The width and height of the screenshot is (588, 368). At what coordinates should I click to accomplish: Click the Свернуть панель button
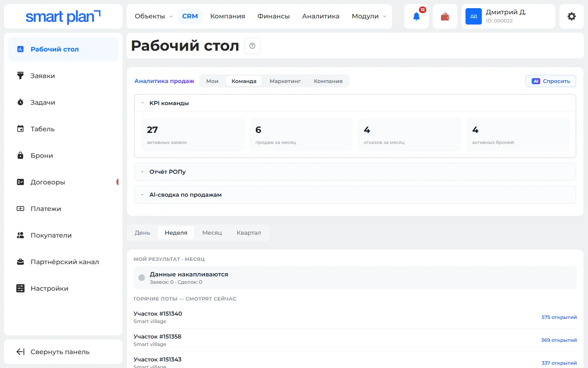[x=63, y=352]
